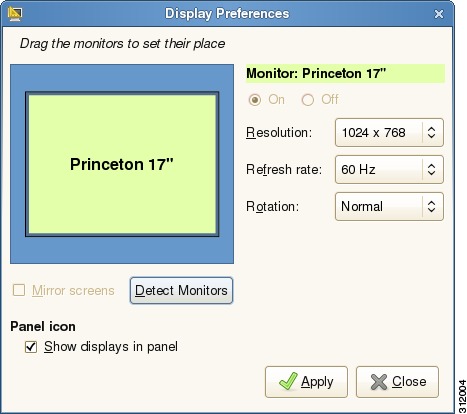Toggle the Mirror screens checkbox
Screen dimensions: 467x414
click(x=19, y=290)
